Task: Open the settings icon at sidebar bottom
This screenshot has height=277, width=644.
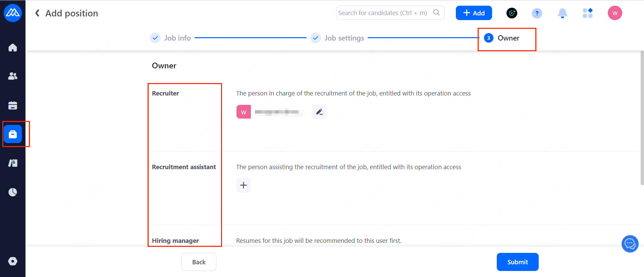Action: pyautogui.click(x=13, y=261)
